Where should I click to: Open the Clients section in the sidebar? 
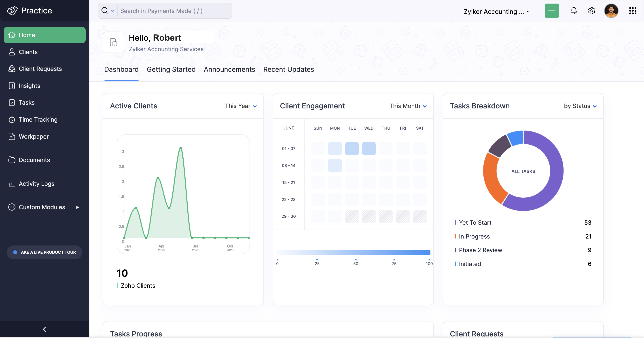coord(28,52)
